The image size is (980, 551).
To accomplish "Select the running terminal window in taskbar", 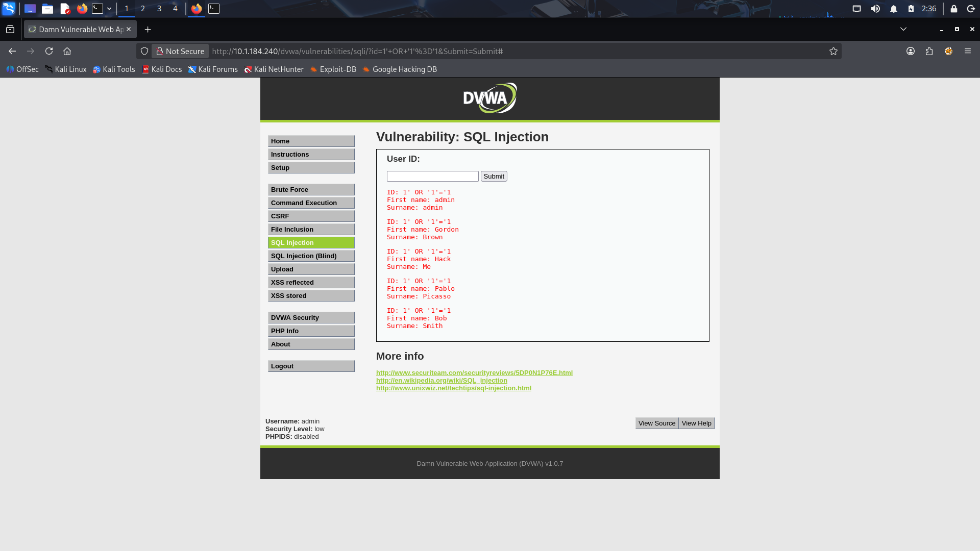I will point(214,9).
